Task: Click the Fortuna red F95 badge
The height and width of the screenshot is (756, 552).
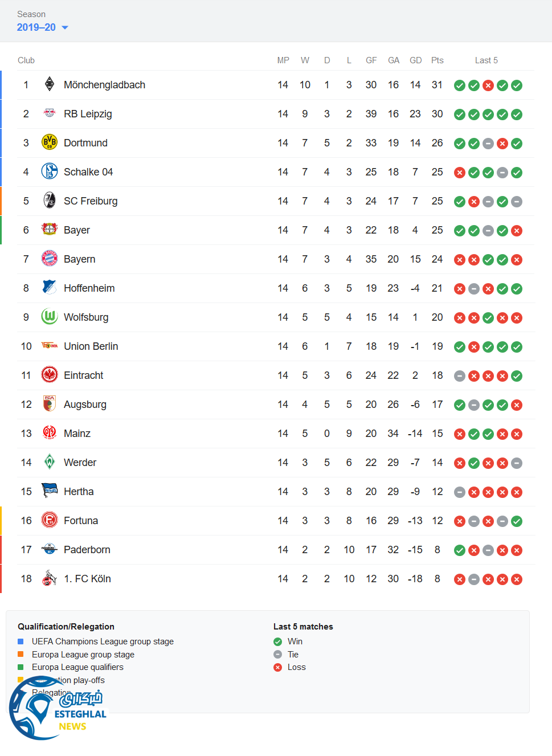Action: (x=50, y=520)
